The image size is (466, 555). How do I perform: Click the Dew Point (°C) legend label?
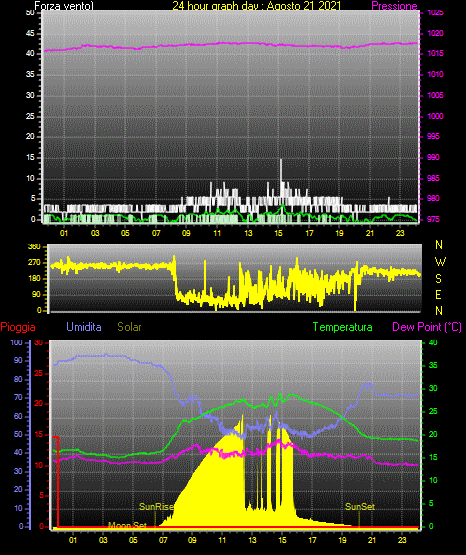tap(427, 327)
